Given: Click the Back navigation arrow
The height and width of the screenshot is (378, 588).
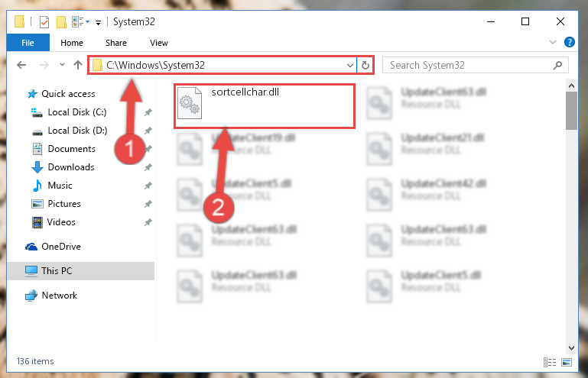Looking at the screenshot, I should (x=21, y=65).
